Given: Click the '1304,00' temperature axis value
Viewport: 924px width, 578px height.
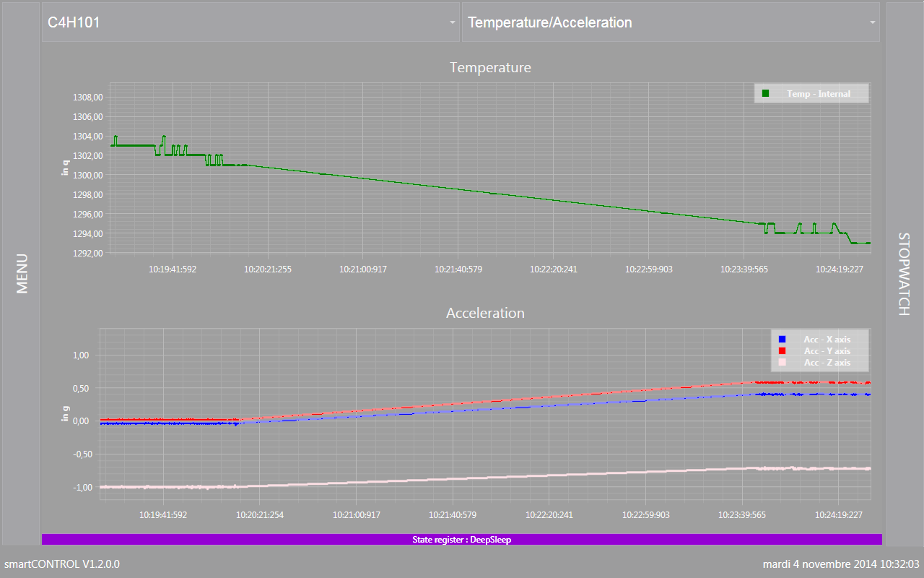Looking at the screenshot, I should pos(88,137).
